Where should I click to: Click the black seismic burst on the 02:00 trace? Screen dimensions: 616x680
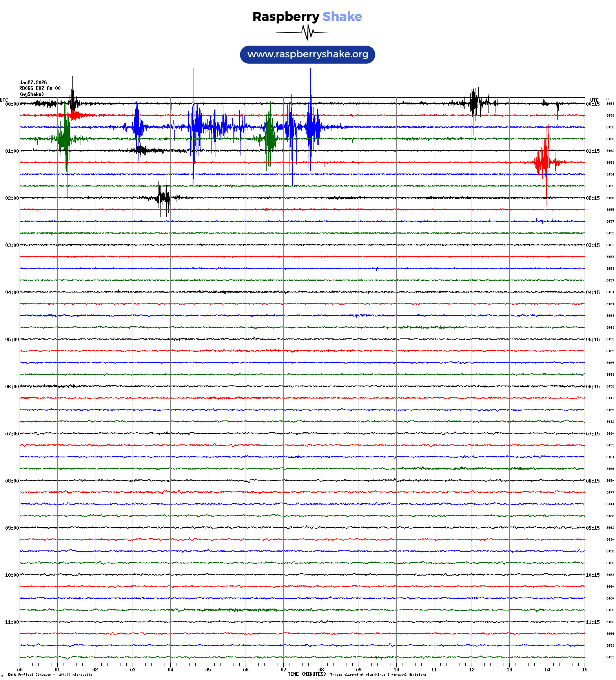click(164, 197)
